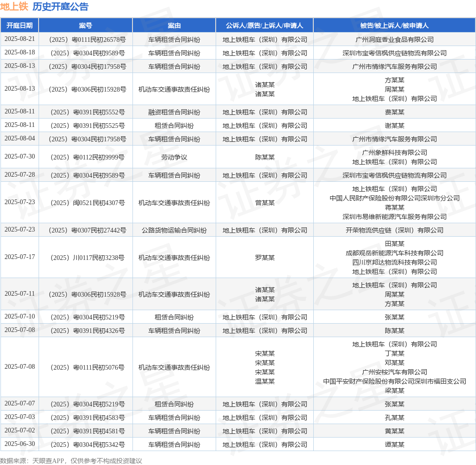Click defendant 田某某

pyautogui.click(x=394, y=244)
